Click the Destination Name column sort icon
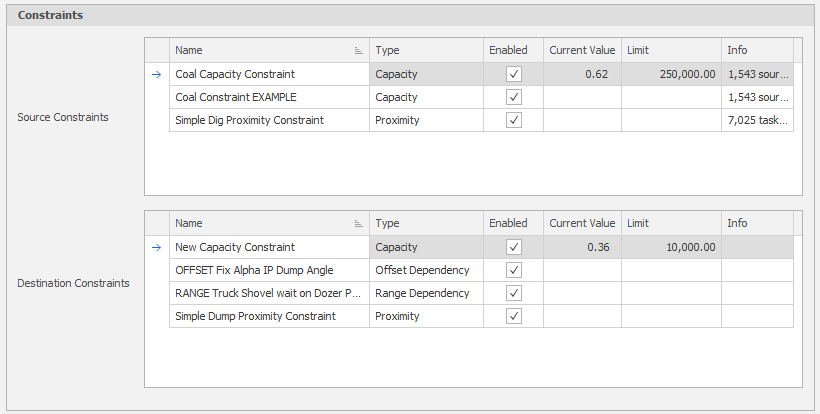Image resolution: width=820 pixels, height=414 pixels. pos(359,224)
